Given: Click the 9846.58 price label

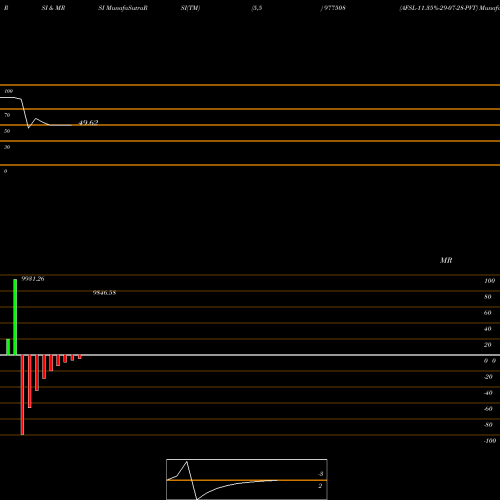Looking at the screenshot, I should pyautogui.click(x=104, y=293).
